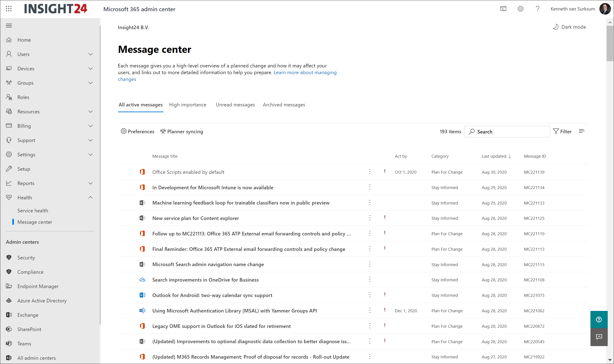Switch to High importance tab
The image size is (614, 364).
[x=187, y=105]
